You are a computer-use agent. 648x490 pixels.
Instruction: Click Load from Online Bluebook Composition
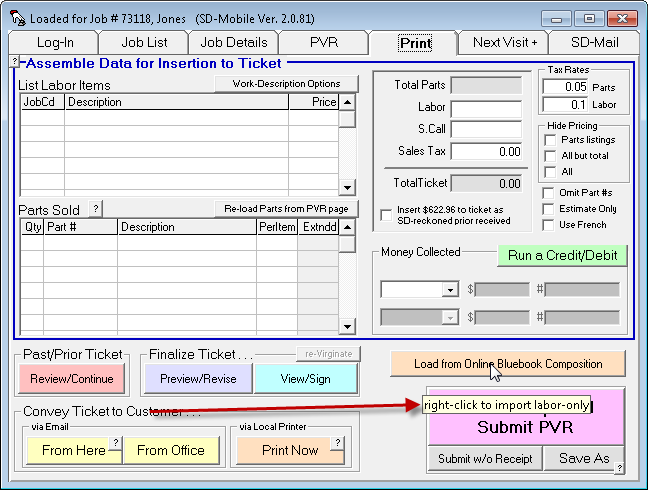(x=508, y=364)
